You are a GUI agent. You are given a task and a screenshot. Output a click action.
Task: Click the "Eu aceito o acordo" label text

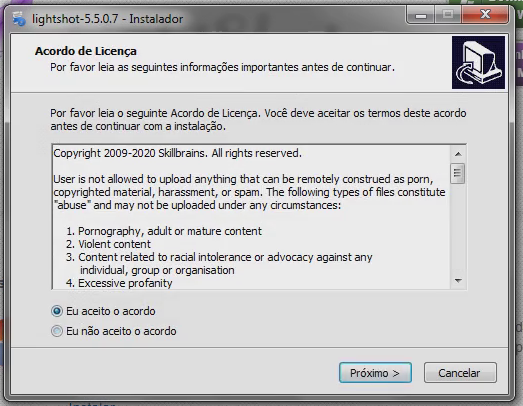[111, 311]
